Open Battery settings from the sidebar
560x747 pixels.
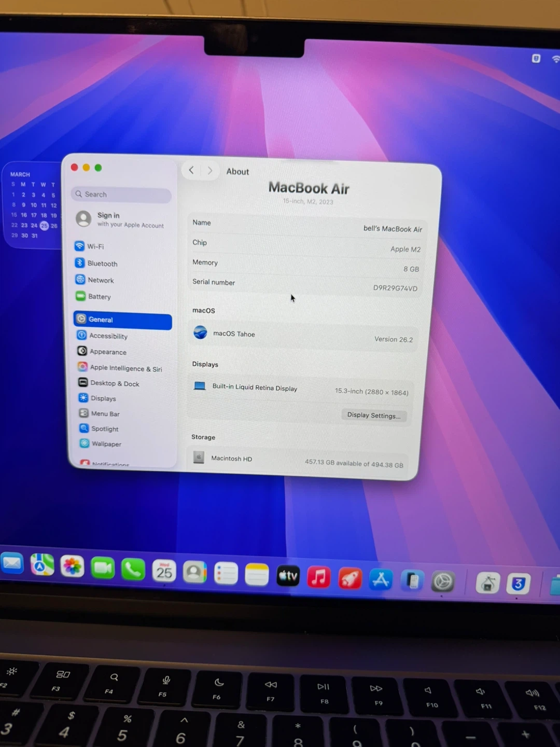click(x=99, y=297)
